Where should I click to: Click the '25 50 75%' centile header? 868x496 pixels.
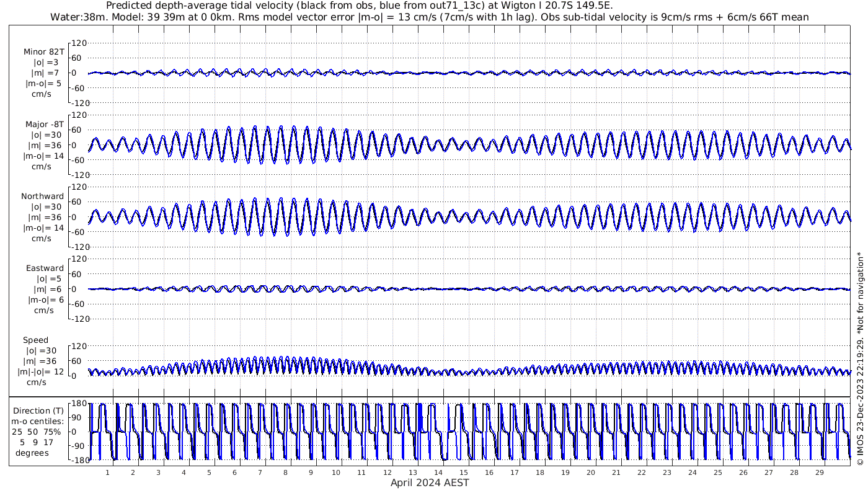click(37, 432)
